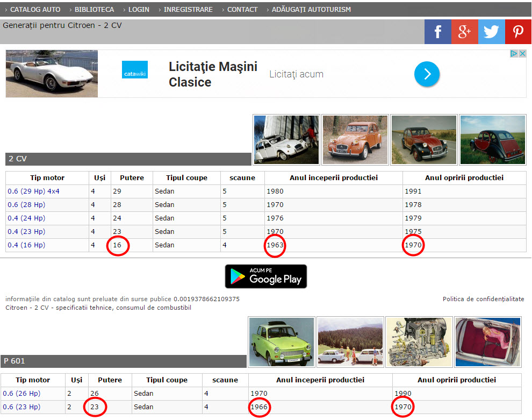Click end year 1990 in P 601 table
This screenshot has height=420, width=532.
(402, 393)
